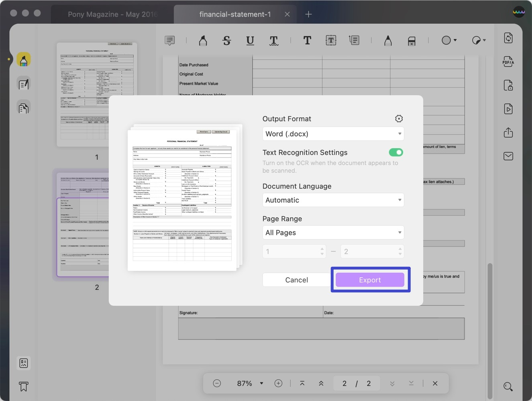Toggle the Text Recognition Settings switch
This screenshot has height=401, width=532.
tap(396, 152)
